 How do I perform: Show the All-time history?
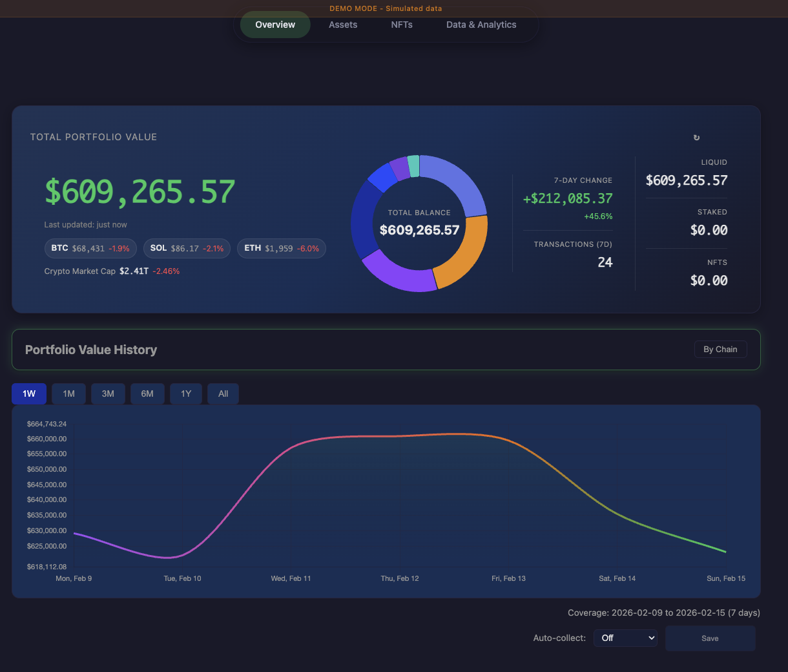(x=223, y=393)
